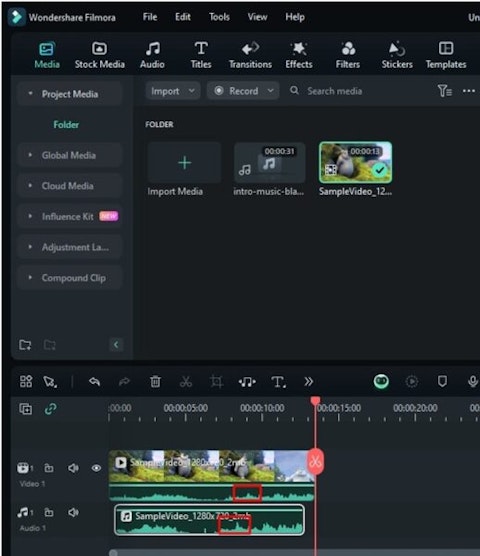The height and width of the screenshot is (556, 480).
Task: Open the Edit menu
Action: click(x=183, y=17)
